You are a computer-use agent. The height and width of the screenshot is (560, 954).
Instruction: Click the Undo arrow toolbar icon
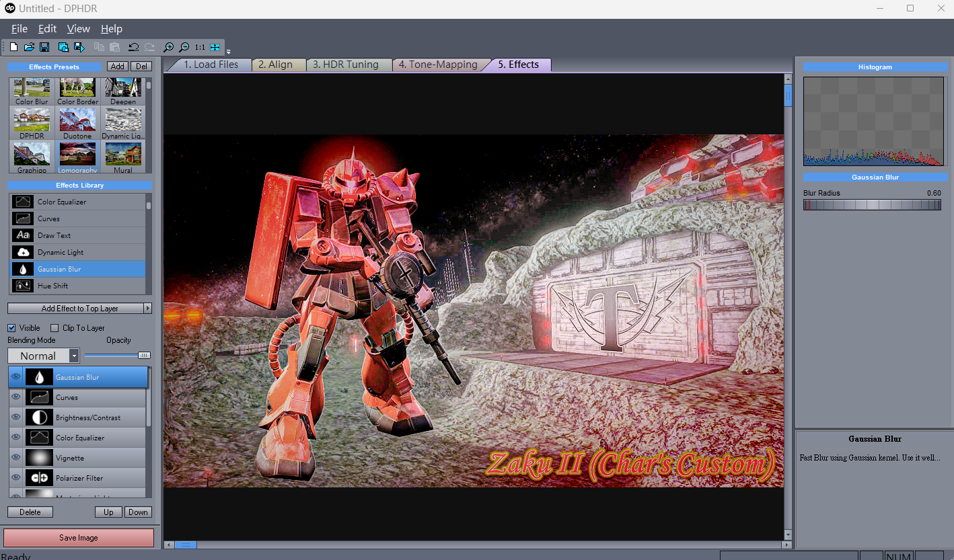[133, 47]
